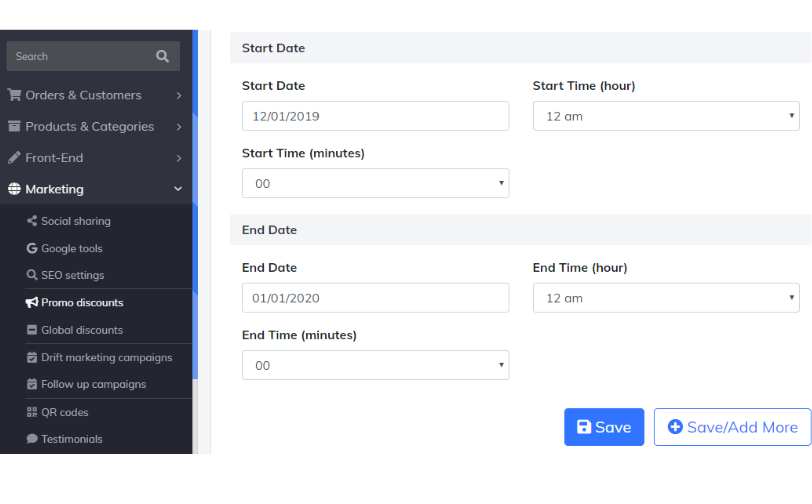Open the Start Time (minutes) dropdown

point(375,183)
